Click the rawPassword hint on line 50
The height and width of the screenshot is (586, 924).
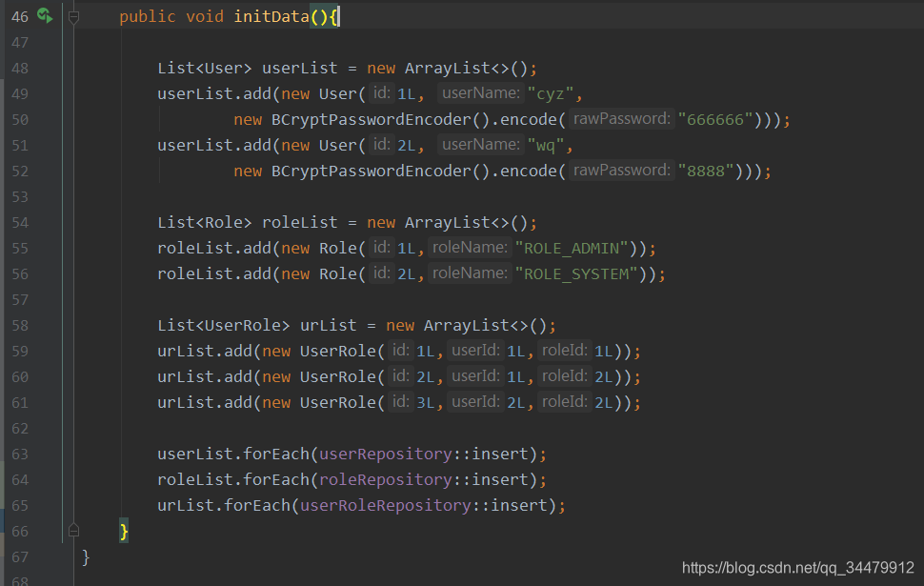pos(622,119)
